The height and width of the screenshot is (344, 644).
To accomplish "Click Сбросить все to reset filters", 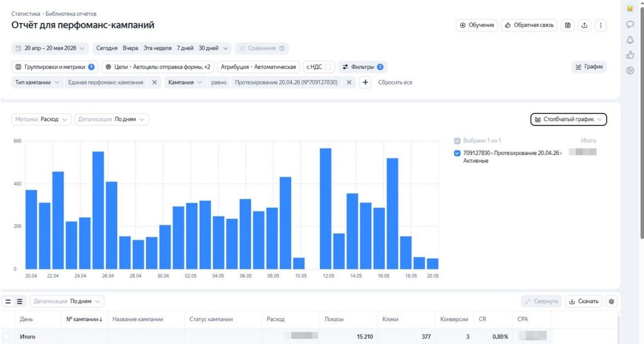I will tap(395, 83).
